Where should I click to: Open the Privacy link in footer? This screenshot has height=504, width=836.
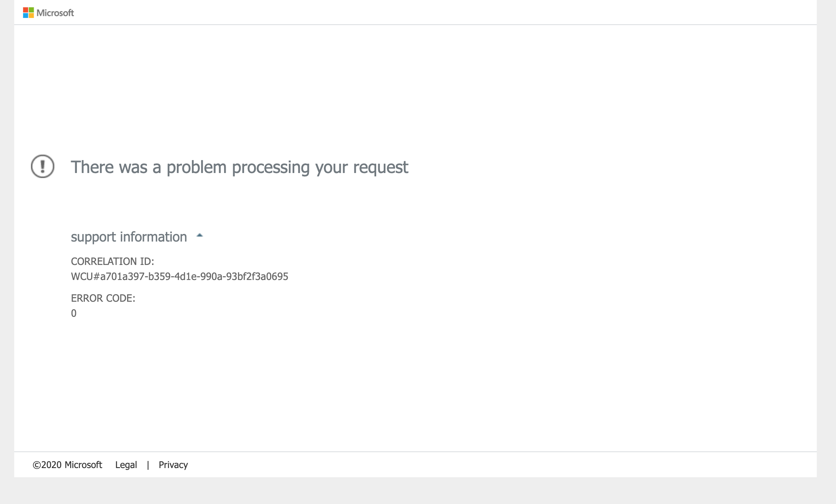pyautogui.click(x=173, y=465)
